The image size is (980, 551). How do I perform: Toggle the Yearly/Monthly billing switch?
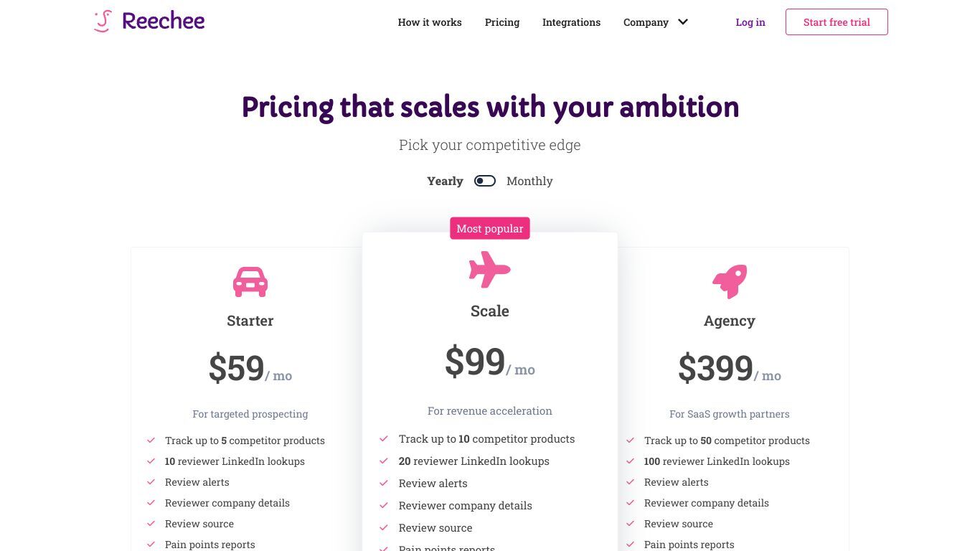pos(485,181)
